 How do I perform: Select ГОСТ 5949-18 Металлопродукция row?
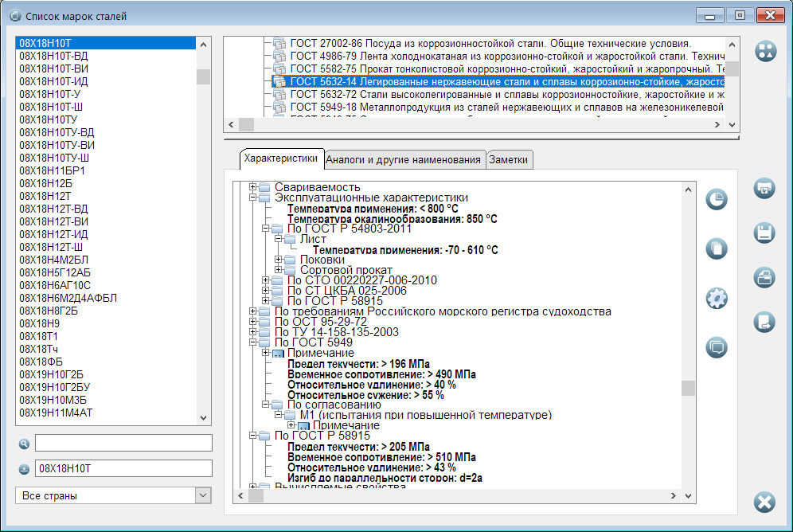506,108
